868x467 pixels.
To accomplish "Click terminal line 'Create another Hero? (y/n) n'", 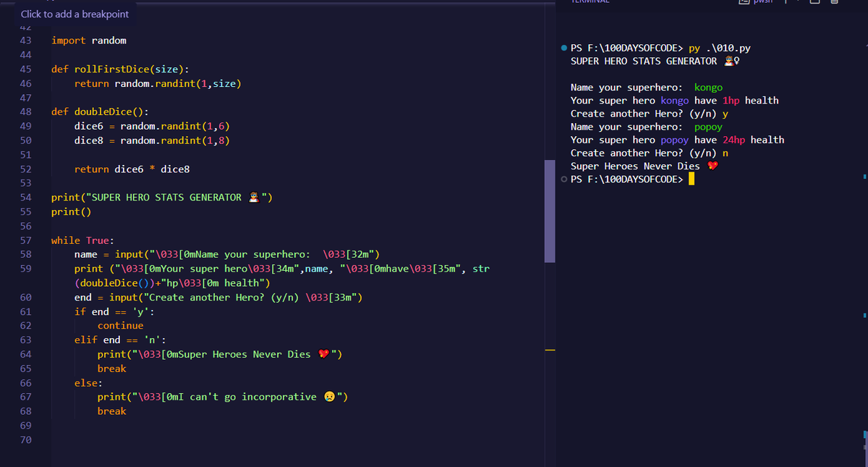I will [650, 153].
